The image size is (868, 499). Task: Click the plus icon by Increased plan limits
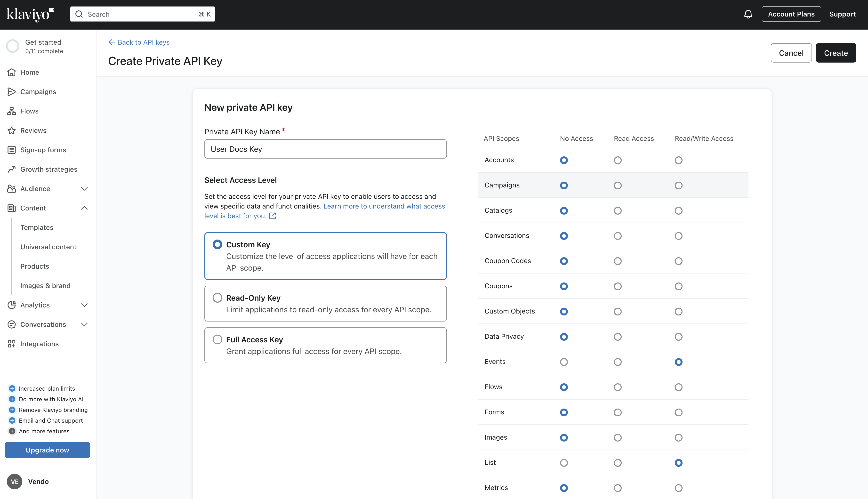point(12,388)
